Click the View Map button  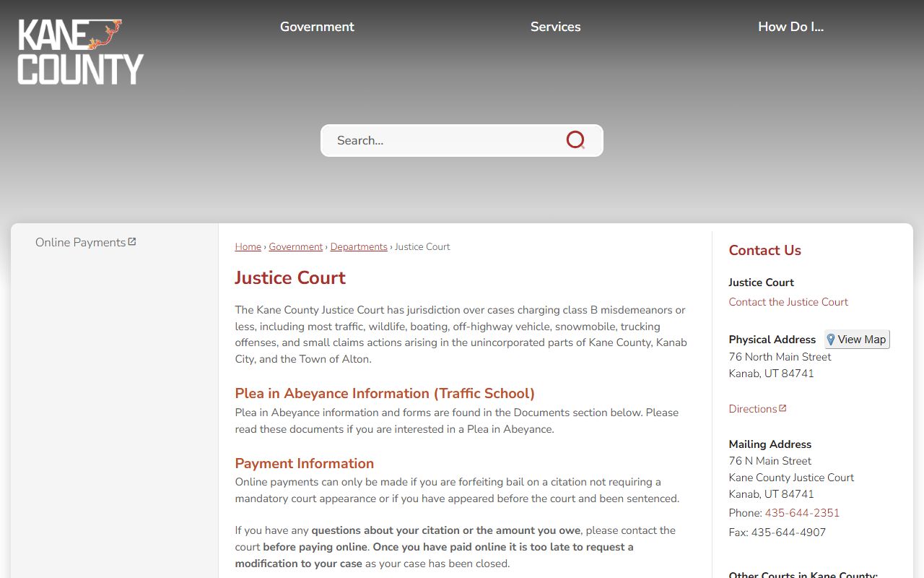[x=857, y=340]
